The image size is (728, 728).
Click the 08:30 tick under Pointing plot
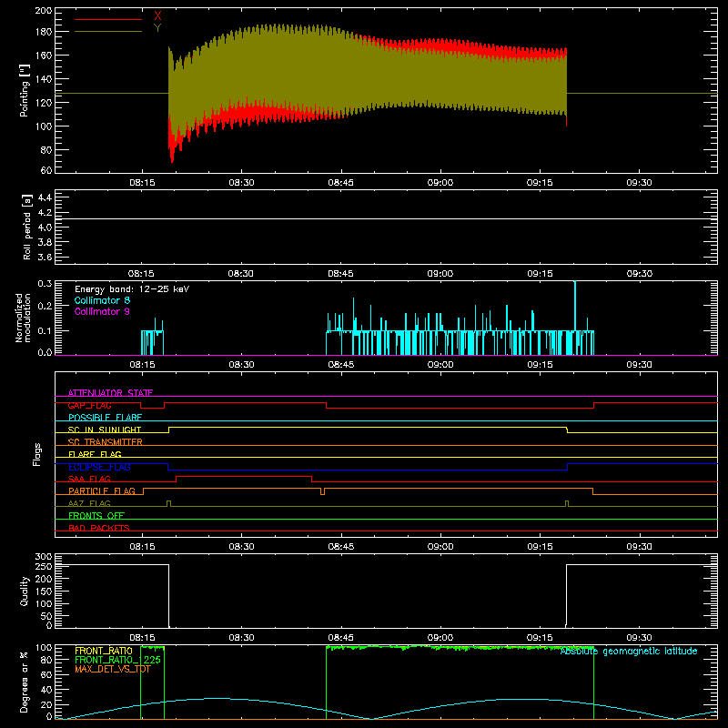point(241,183)
